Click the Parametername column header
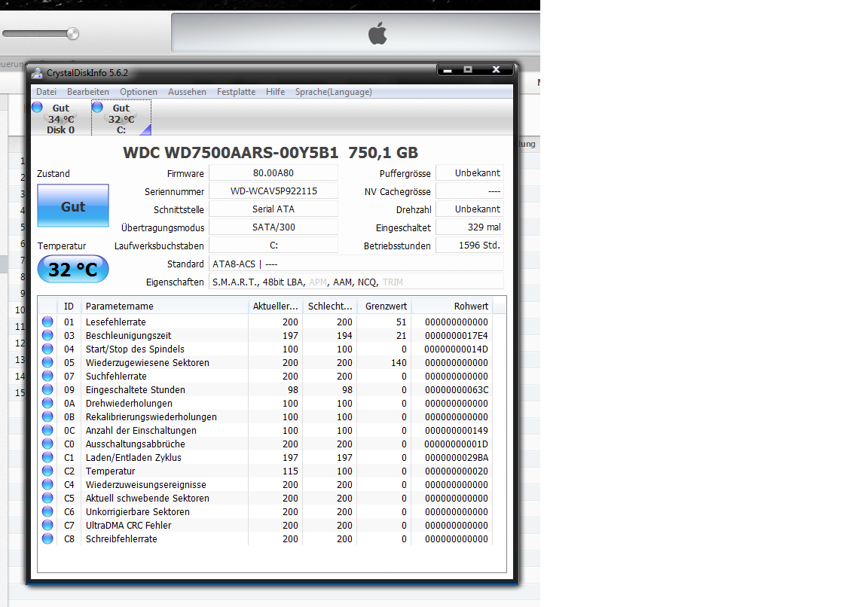 [164, 306]
